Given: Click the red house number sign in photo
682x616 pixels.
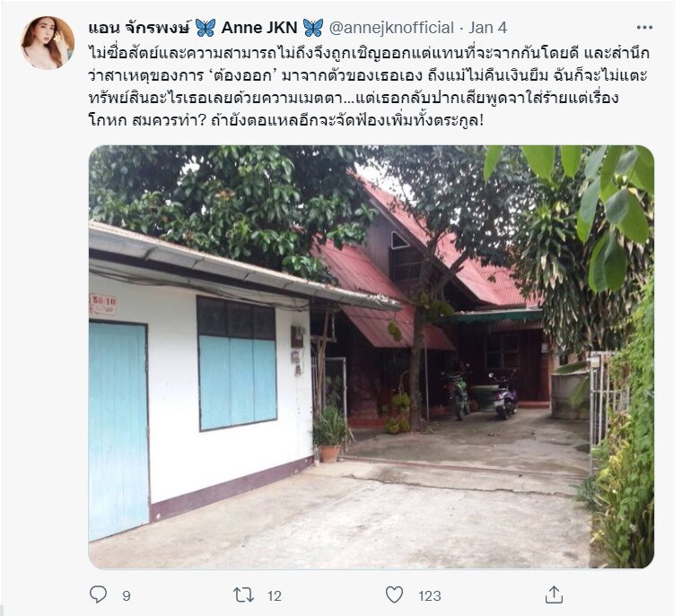Looking at the screenshot, I should tap(103, 304).
